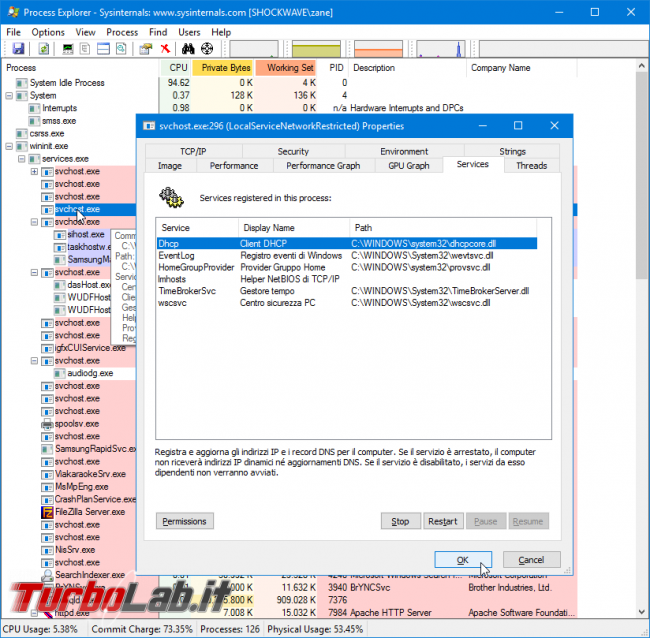Image resolution: width=650 pixels, height=638 pixels.
Task: Click the red X Kill Process icon
Action: tap(165, 49)
